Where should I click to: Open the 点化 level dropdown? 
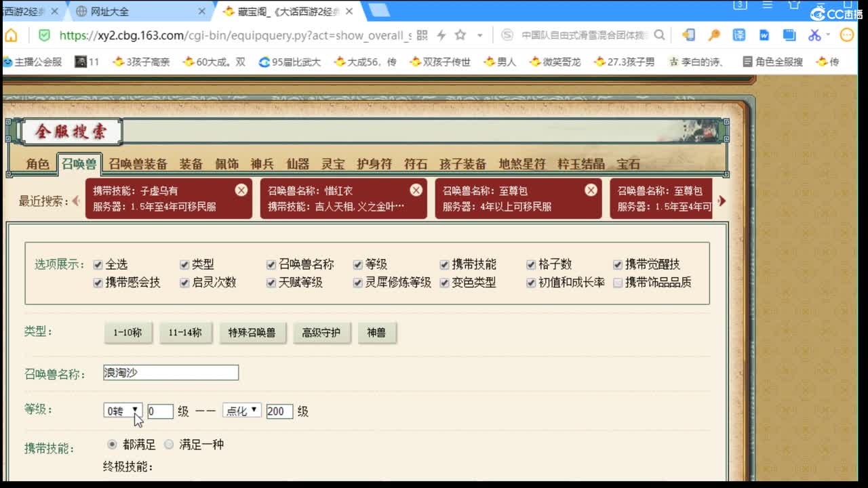point(242,411)
